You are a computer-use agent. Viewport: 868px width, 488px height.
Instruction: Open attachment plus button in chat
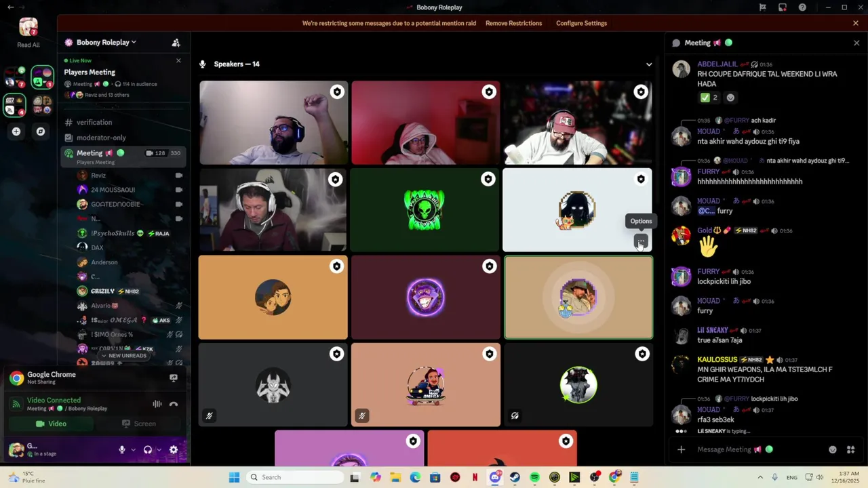tap(682, 449)
